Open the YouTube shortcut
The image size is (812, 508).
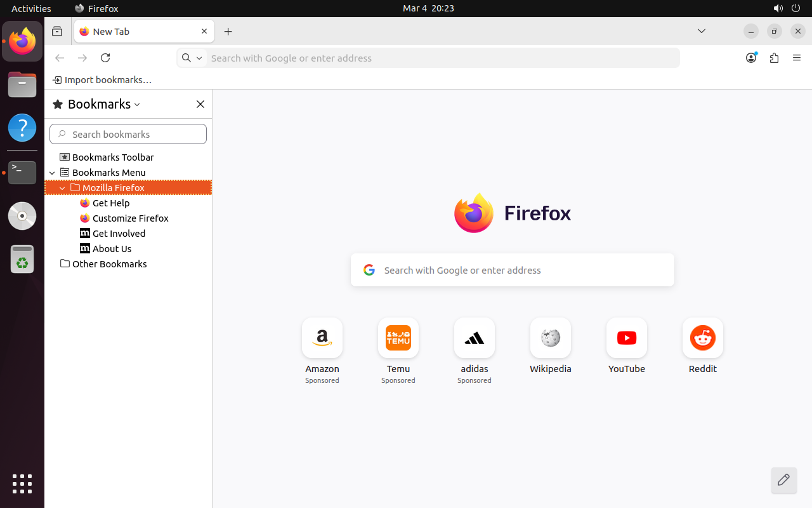coord(627,338)
